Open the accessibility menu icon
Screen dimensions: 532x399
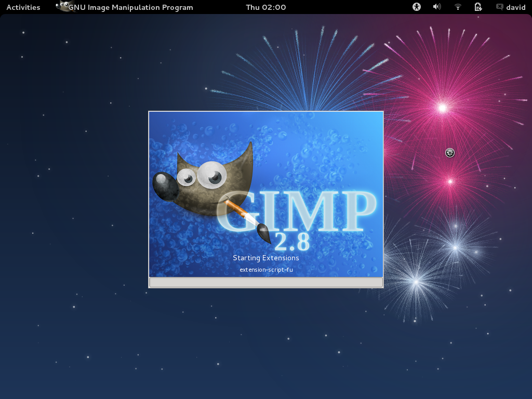click(416, 7)
